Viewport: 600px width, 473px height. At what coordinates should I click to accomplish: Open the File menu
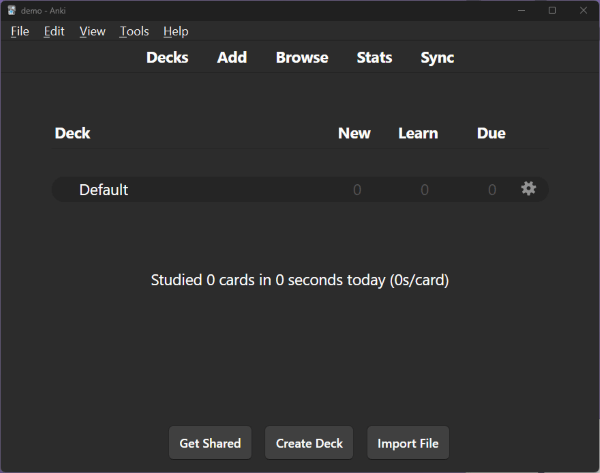pyautogui.click(x=20, y=31)
